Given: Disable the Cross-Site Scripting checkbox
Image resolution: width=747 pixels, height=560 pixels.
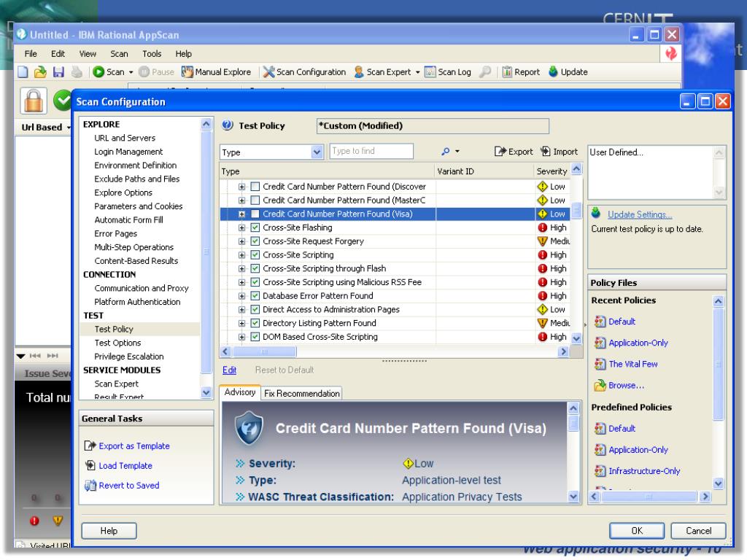Looking at the screenshot, I should (255, 254).
